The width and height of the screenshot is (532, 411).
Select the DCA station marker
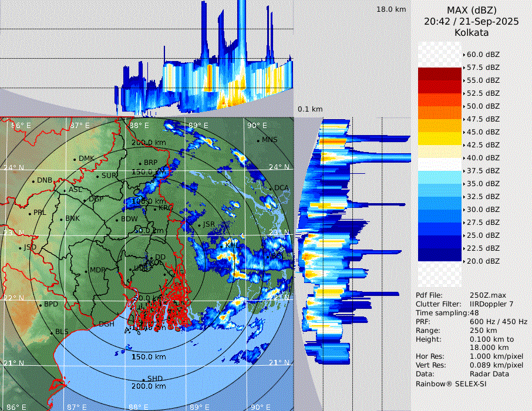pyautogui.click(x=271, y=188)
